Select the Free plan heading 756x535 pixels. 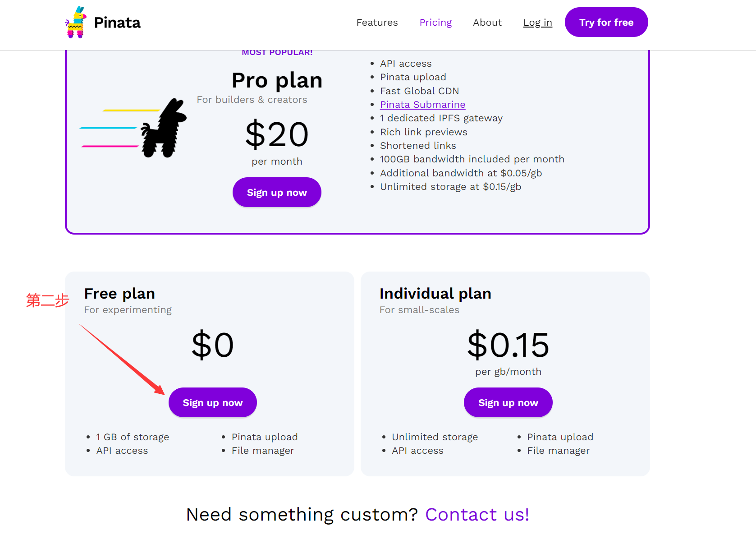(119, 294)
